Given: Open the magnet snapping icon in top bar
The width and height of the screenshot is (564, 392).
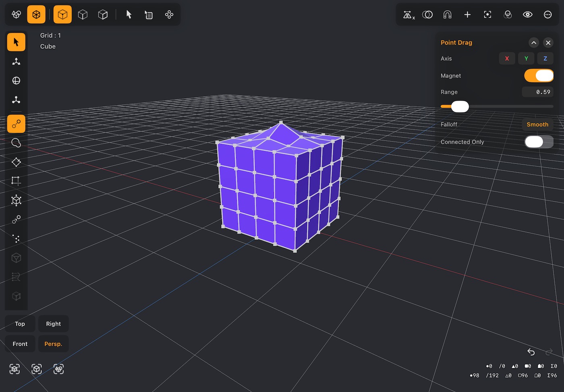Looking at the screenshot, I should [x=447, y=15].
